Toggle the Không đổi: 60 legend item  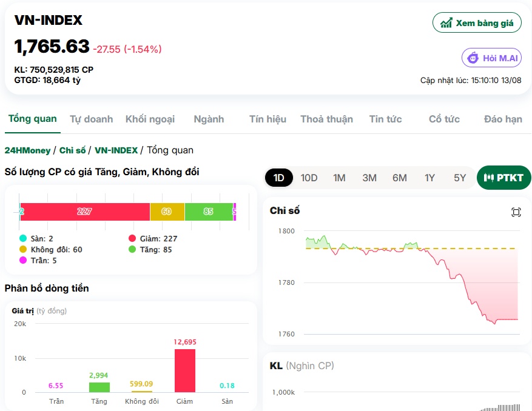coord(51,249)
